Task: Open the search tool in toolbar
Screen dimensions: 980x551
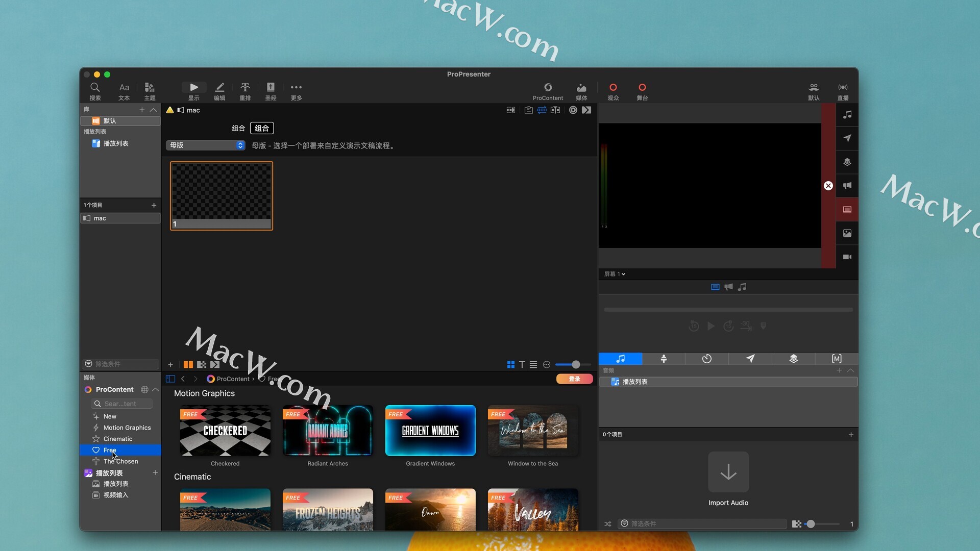Action: click(x=95, y=91)
